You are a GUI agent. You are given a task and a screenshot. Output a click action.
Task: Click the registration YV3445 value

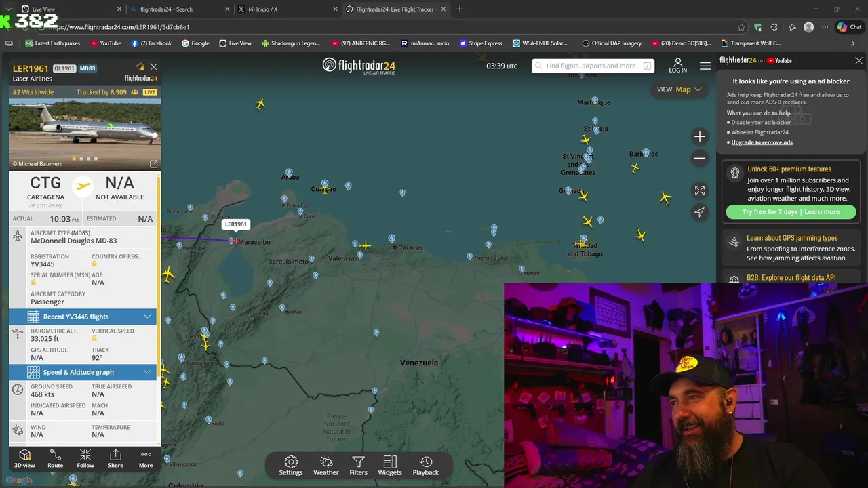click(x=42, y=264)
